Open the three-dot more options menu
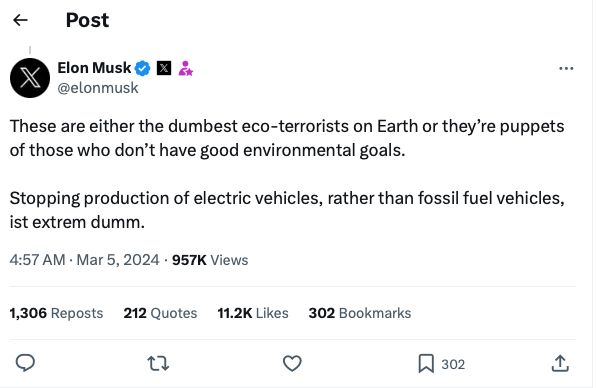This screenshot has width=596, height=388. (566, 68)
